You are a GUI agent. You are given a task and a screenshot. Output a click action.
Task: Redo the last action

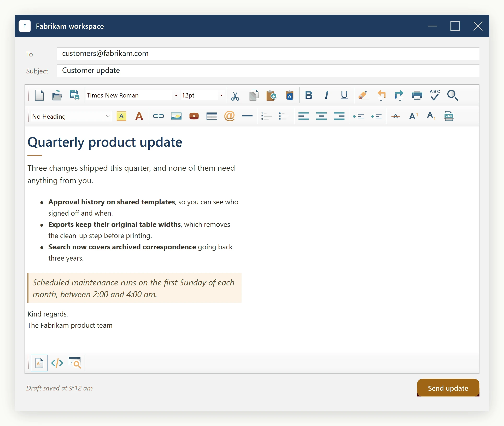pos(399,95)
